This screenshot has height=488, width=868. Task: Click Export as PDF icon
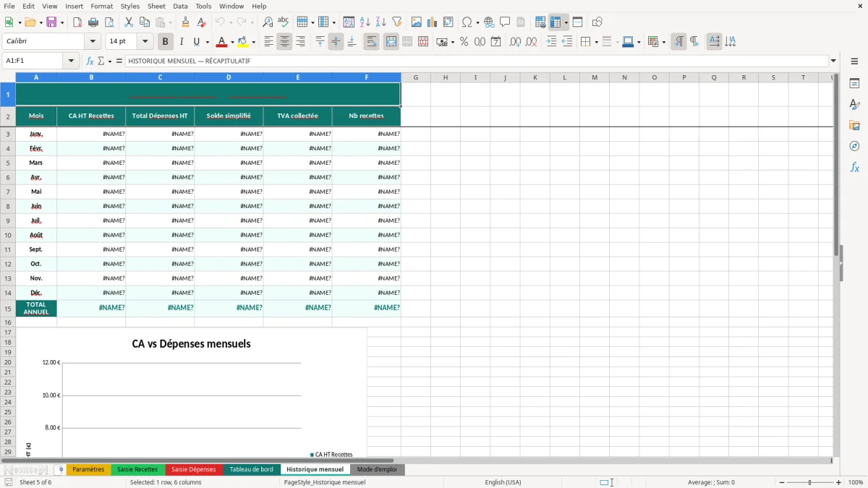pyautogui.click(x=77, y=22)
